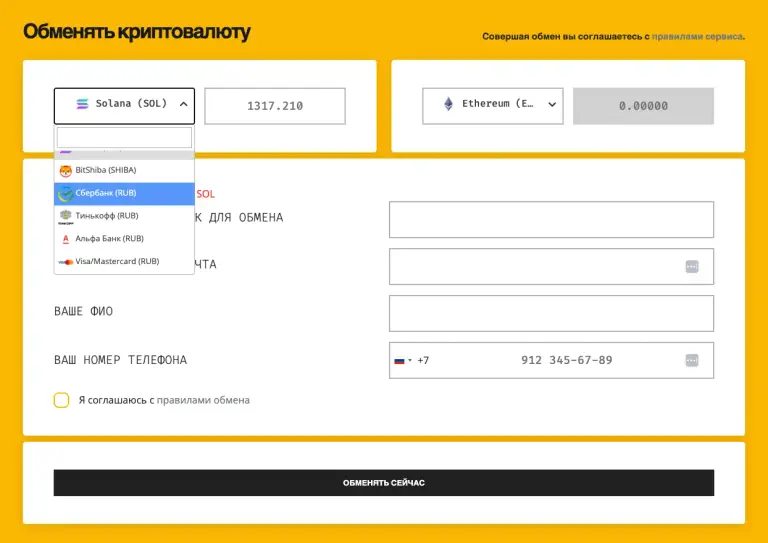Image resolution: width=768 pixels, height=543 pixels.
Task: Click the Ethereum diamond logo icon
Action: (x=448, y=104)
